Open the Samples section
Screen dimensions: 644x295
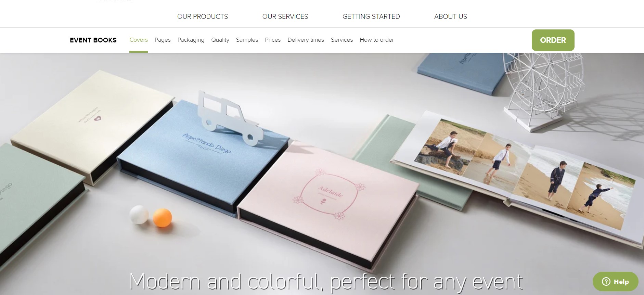coord(247,40)
